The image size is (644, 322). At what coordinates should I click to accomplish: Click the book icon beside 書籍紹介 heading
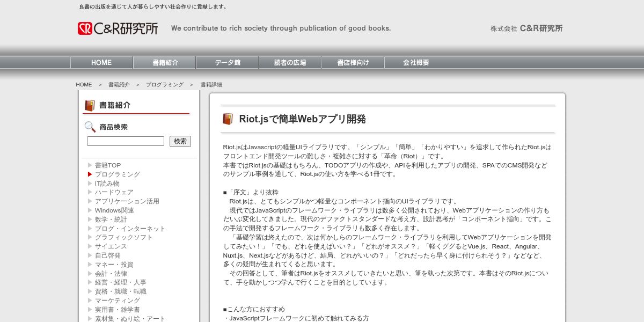[x=90, y=105]
